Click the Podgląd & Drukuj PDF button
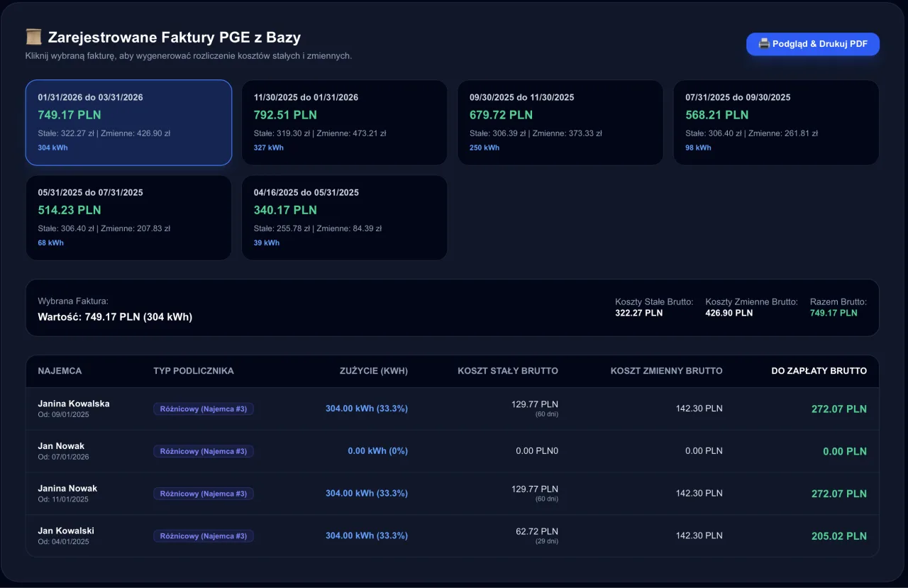The image size is (908, 588). tap(813, 44)
